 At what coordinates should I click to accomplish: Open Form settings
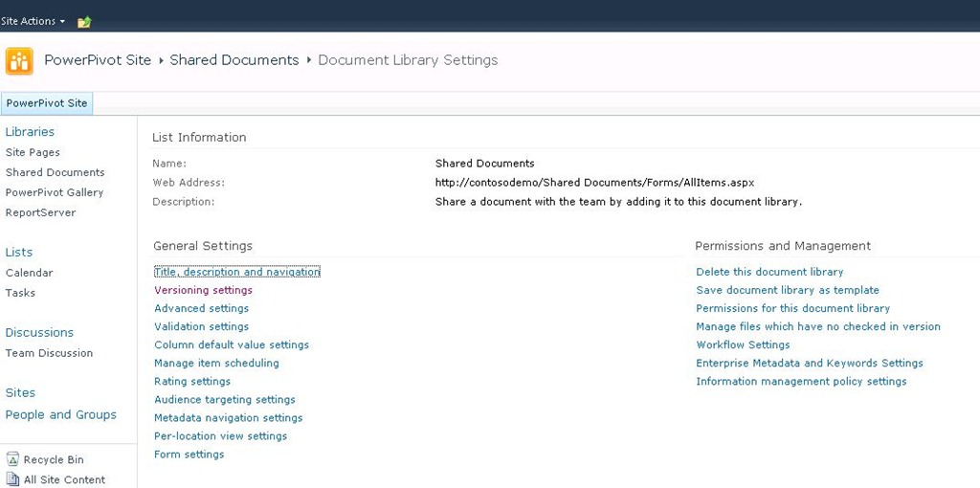189,455
